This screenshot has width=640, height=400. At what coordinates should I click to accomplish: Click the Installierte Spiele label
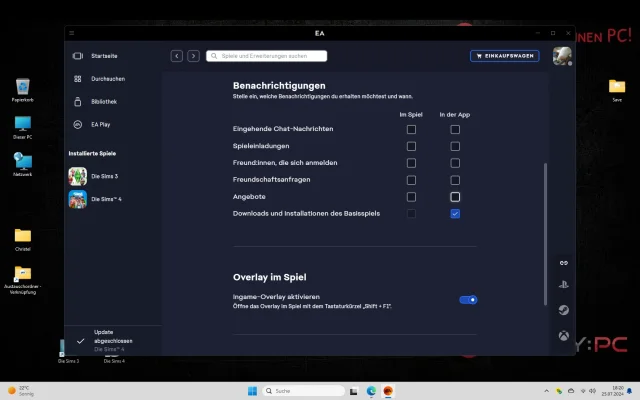pos(92,153)
